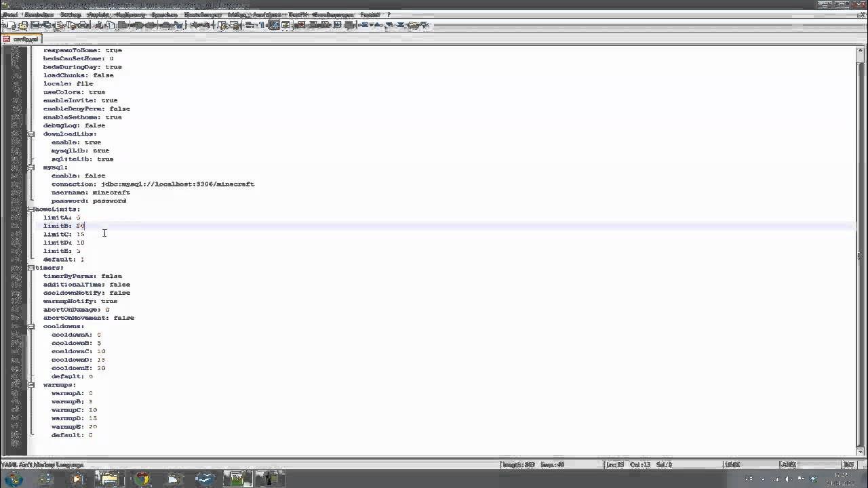
Task: Click the YAML language label in status bar
Action: click(43, 465)
